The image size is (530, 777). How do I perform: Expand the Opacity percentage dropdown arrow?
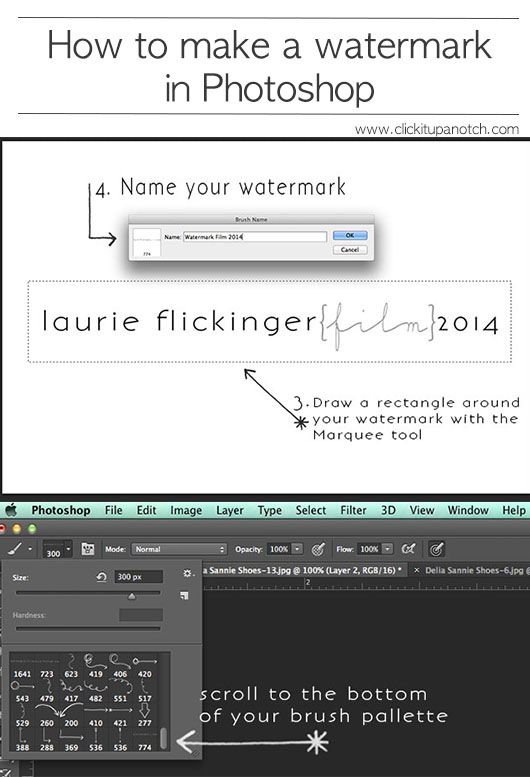click(297, 549)
